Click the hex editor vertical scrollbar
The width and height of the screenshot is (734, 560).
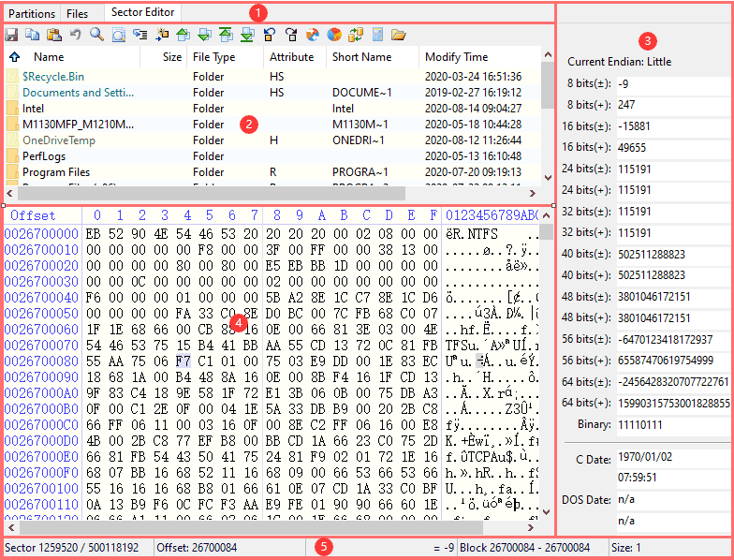point(547,375)
